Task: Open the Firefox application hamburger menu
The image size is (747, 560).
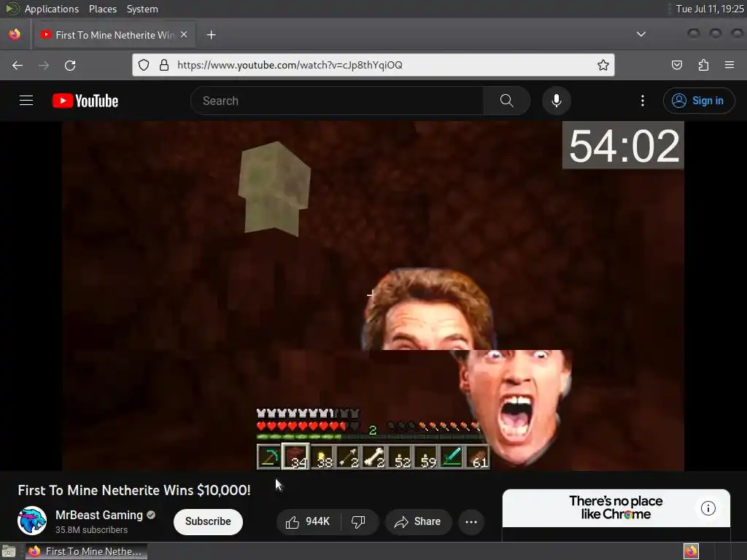Action: (729, 65)
